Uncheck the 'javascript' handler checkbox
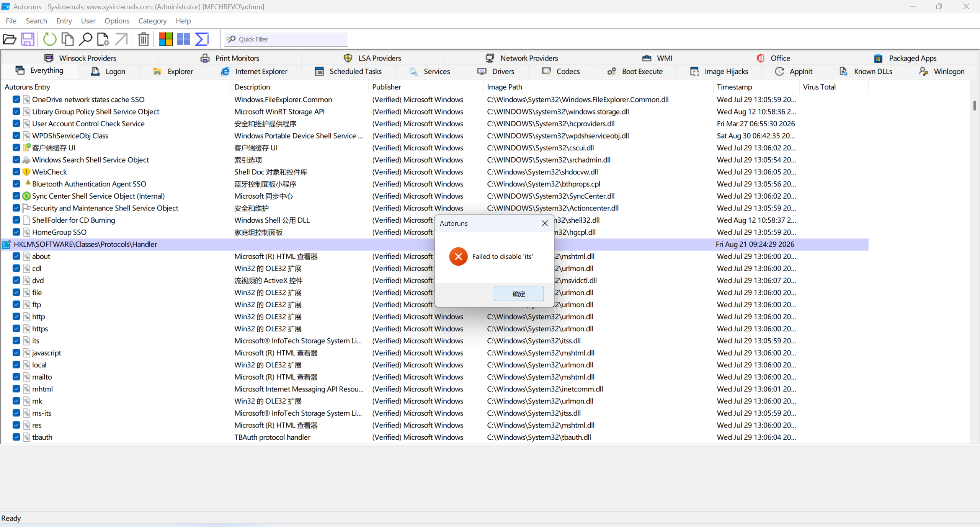The width and height of the screenshot is (980, 527). click(16, 353)
